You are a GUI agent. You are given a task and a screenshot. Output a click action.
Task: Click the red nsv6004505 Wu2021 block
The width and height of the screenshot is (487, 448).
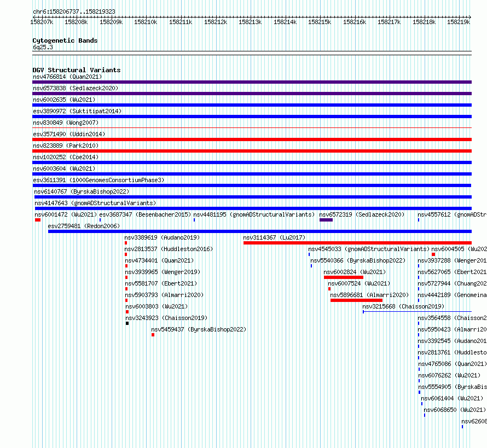[x=433, y=254]
